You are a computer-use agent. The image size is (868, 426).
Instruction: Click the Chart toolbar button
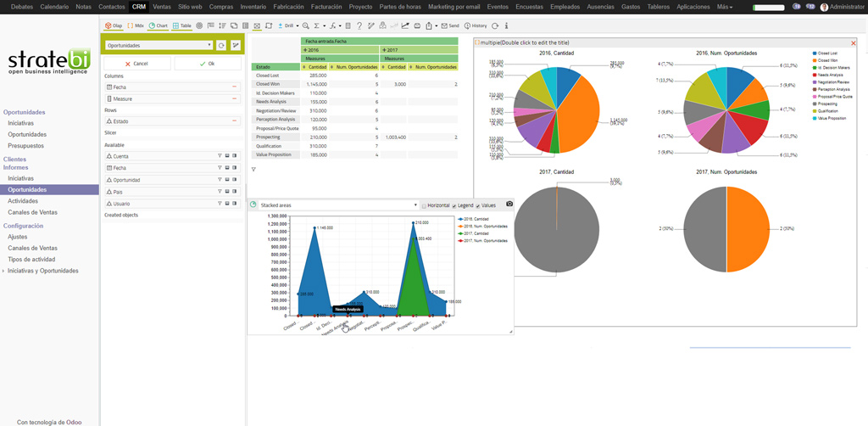(x=159, y=25)
